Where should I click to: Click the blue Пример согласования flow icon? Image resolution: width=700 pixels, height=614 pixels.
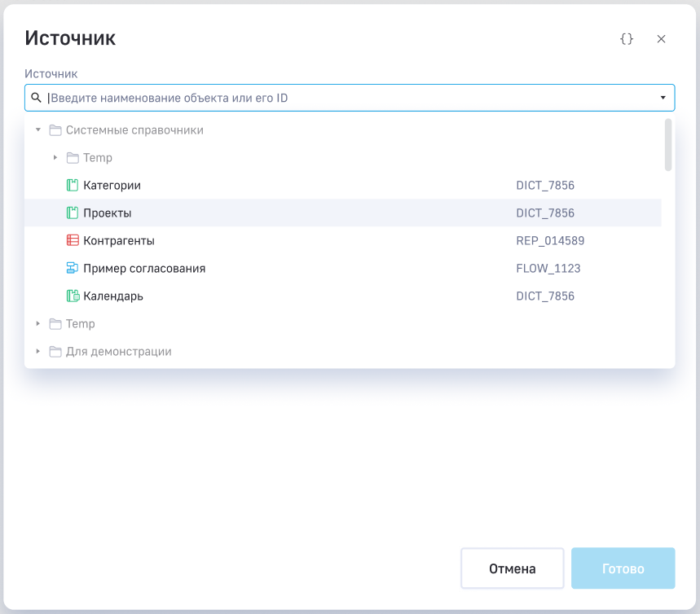coord(73,269)
